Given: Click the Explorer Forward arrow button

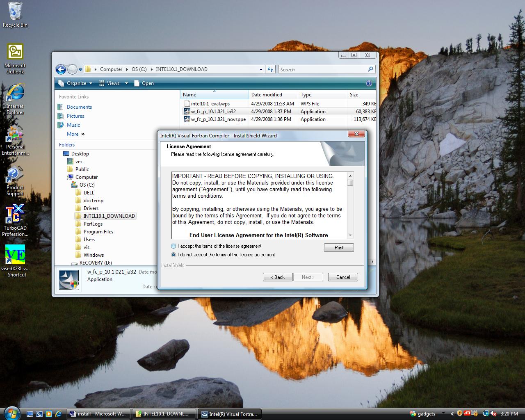Looking at the screenshot, I should 72,69.
